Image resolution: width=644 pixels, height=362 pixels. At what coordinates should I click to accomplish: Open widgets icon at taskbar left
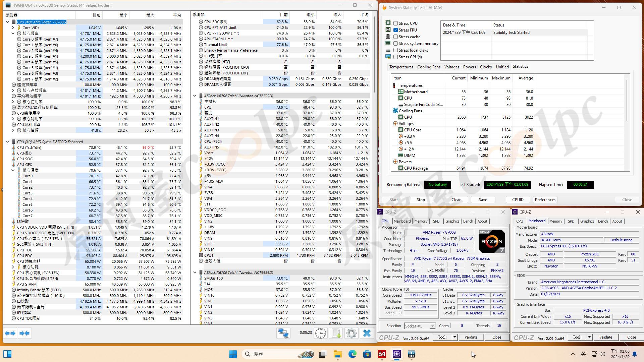coord(7,354)
